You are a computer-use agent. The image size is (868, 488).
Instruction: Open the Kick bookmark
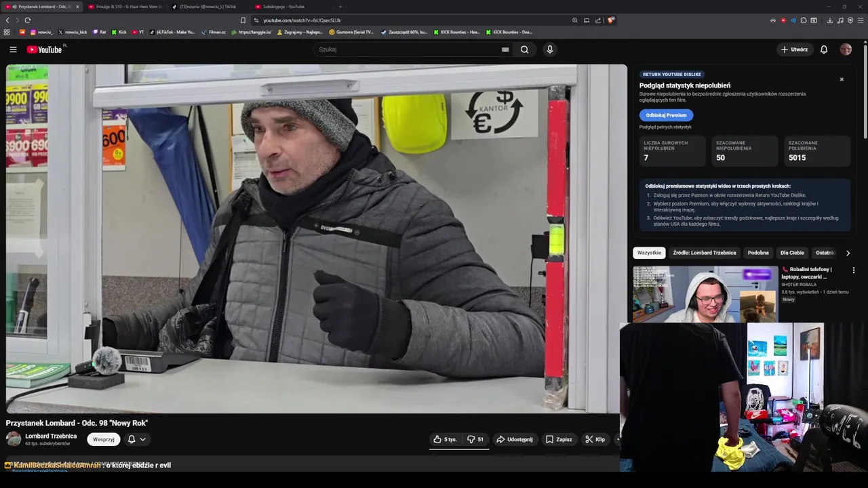[119, 32]
